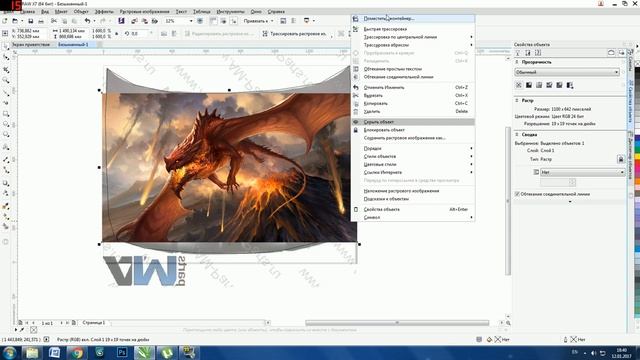Viewport: 640px width, 360px height.
Task: Select the Pick tool in the toolbox
Action: [x=6, y=47]
